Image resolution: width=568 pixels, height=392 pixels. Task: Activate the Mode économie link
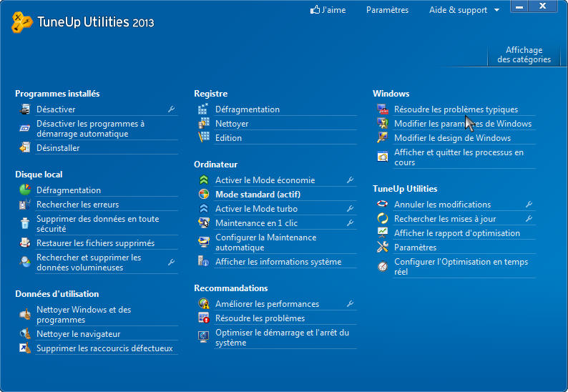coord(265,180)
